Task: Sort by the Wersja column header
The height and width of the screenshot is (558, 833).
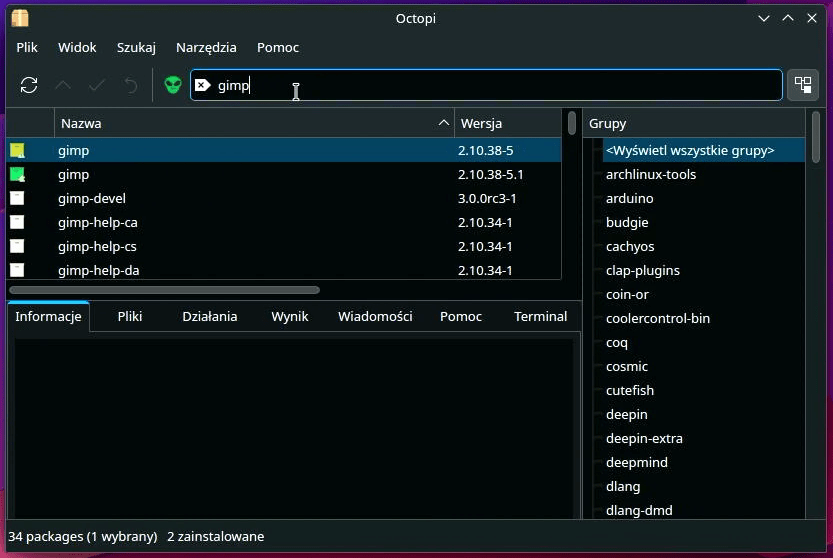Action: tap(508, 123)
